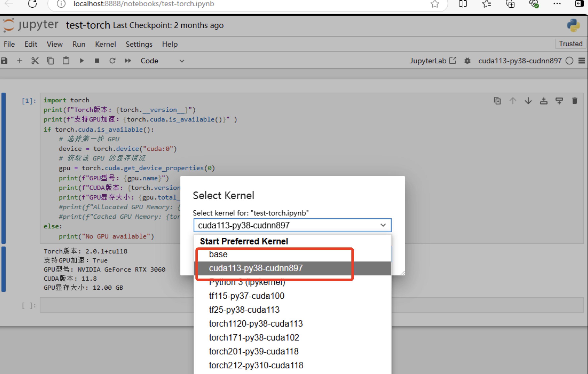Image resolution: width=588 pixels, height=374 pixels.
Task: Cut the selected cell with the scissors icon
Action: pyautogui.click(x=35, y=61)
